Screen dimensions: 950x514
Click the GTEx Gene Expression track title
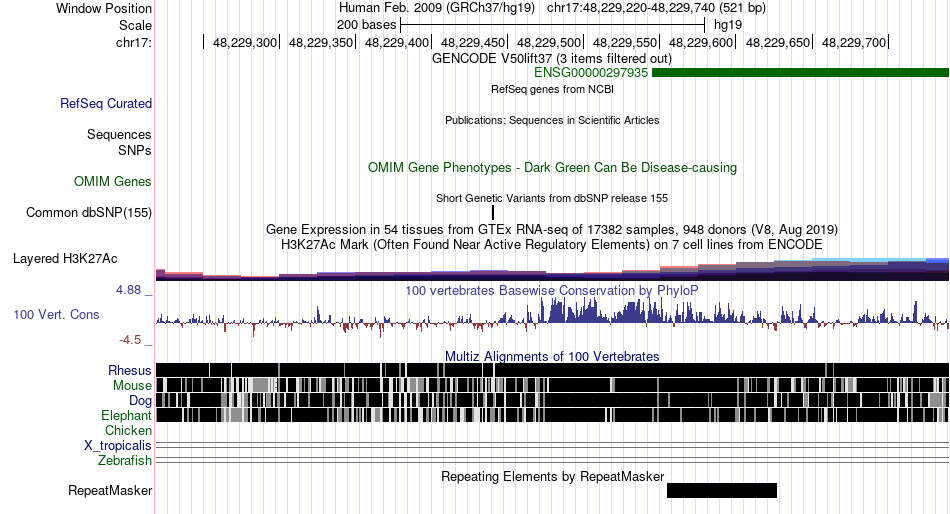tap(552, 230)
